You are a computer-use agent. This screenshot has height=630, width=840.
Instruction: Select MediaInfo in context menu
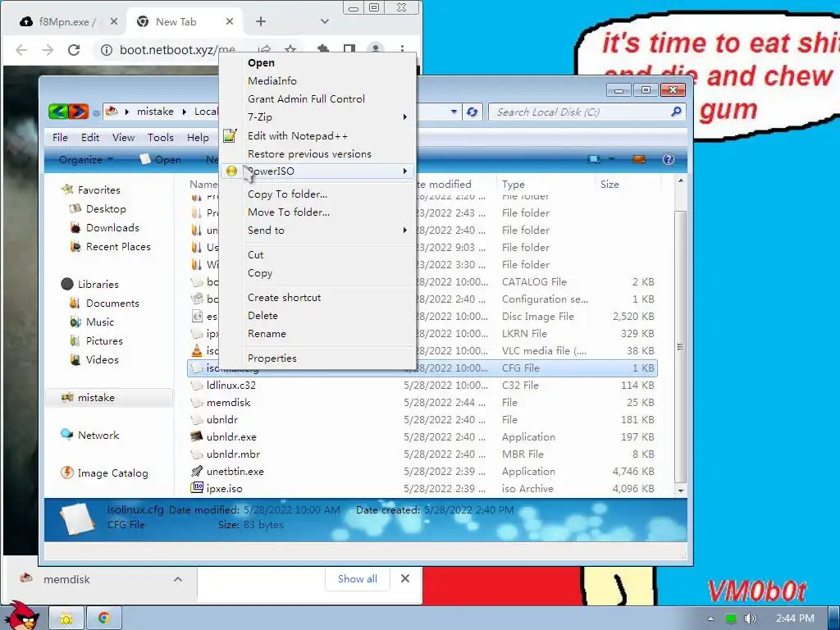[317, 81]
